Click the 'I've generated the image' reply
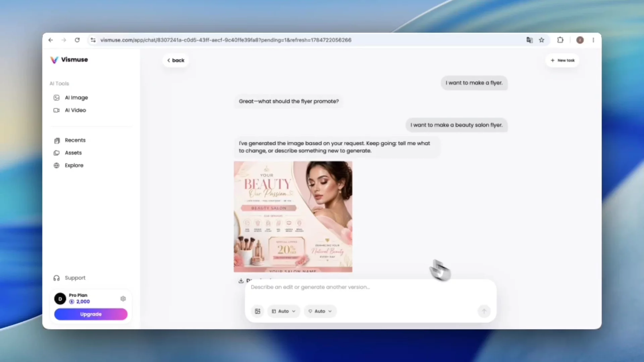 coord(337,147)
